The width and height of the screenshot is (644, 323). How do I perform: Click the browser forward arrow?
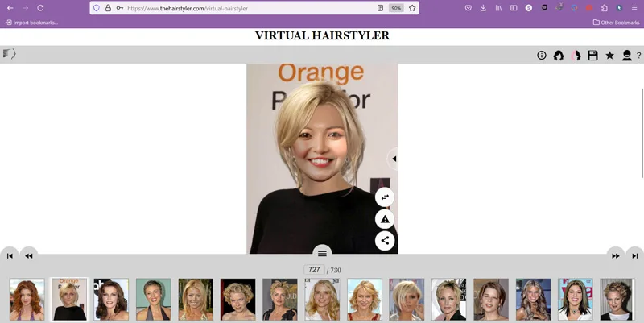(x=25, y=8)
